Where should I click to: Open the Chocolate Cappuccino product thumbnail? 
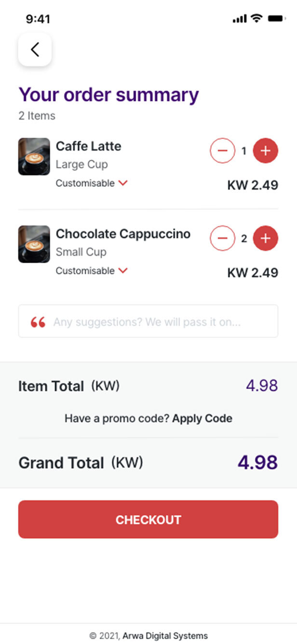click(34, 244)
